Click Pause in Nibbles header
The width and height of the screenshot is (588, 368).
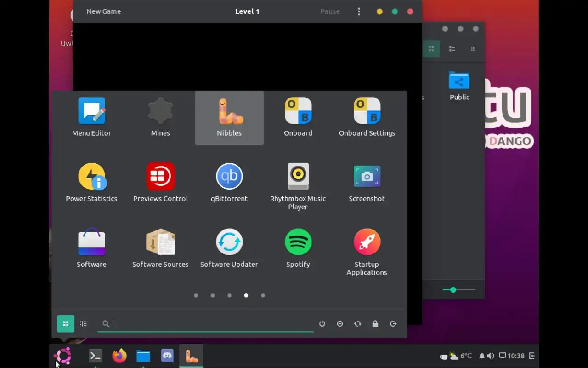tap(330, 11)
